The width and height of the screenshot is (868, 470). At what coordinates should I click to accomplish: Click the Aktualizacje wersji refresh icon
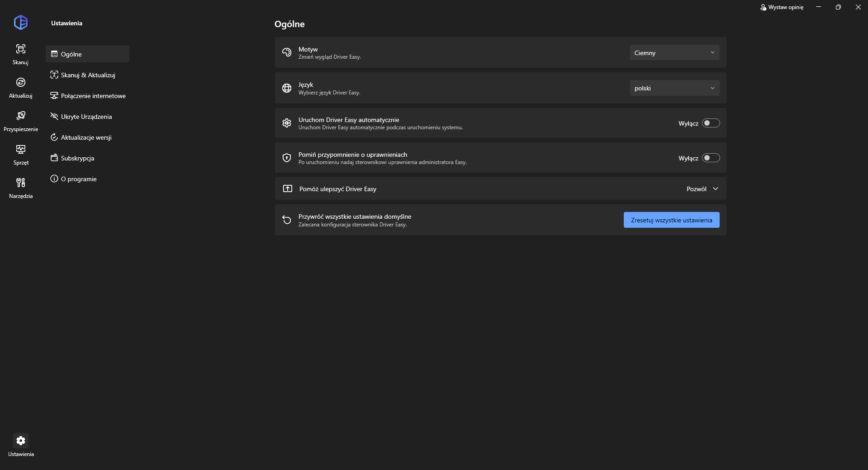pos(54,137)
